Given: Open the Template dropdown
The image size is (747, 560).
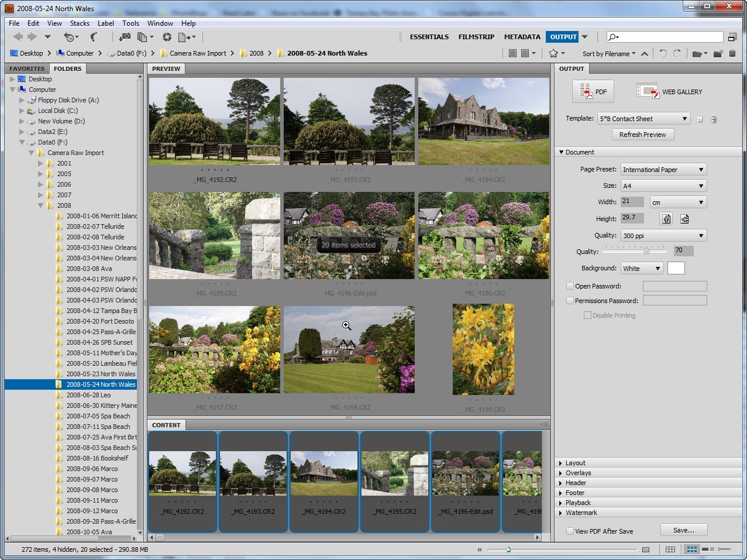Looking at the screenshot, I should pyautogui.click(x=643, y=119).
